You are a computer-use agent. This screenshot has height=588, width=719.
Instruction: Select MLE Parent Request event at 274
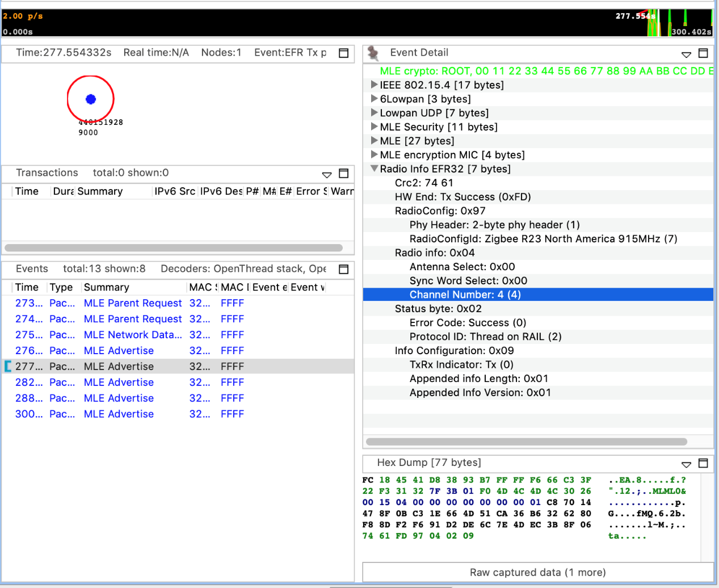pos(178,319)
